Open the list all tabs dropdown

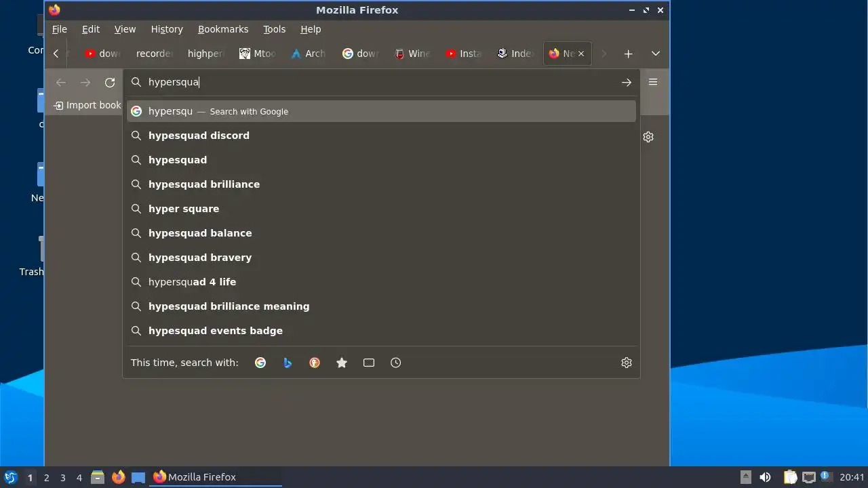[656, 54]
